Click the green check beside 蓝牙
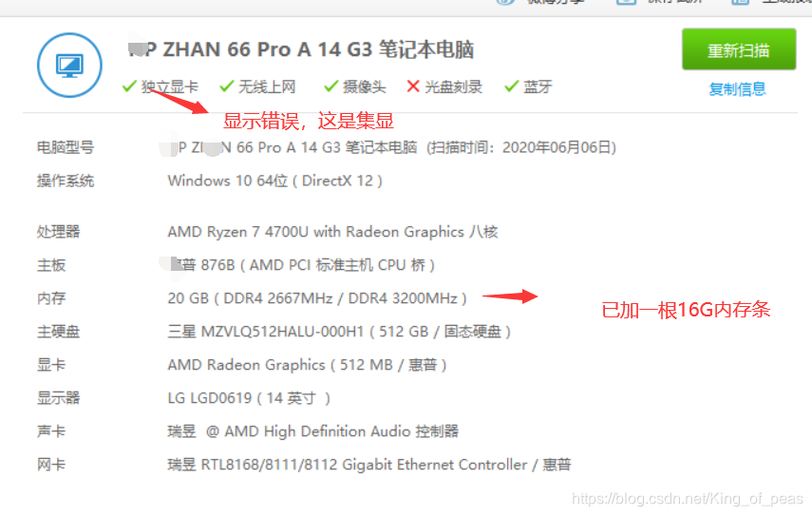Viewport: 812px width, 516px height. click(512, 86)
